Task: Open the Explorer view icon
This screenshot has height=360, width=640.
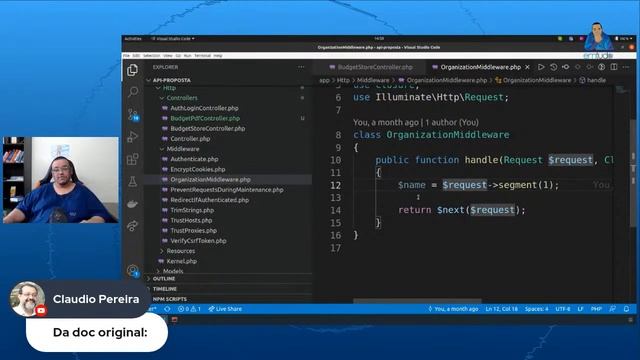Action: [x=132, y=70]
